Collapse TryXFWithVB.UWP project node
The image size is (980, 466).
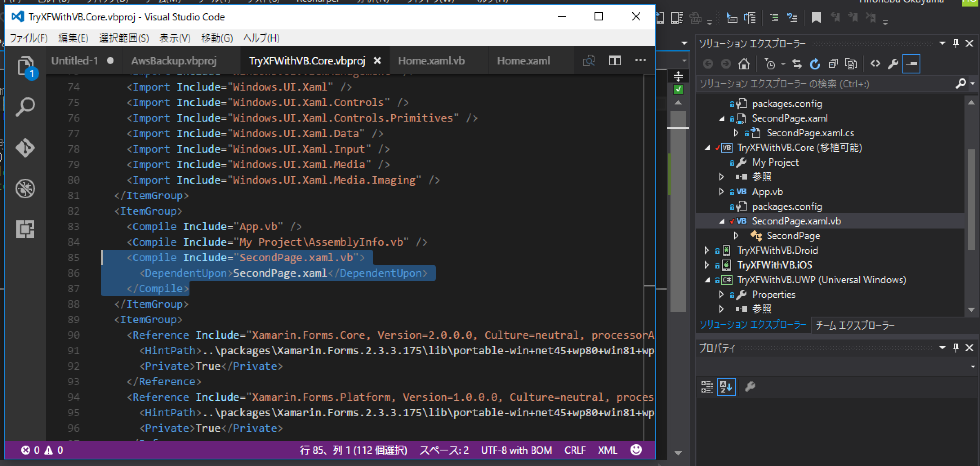tap(707, 280)
